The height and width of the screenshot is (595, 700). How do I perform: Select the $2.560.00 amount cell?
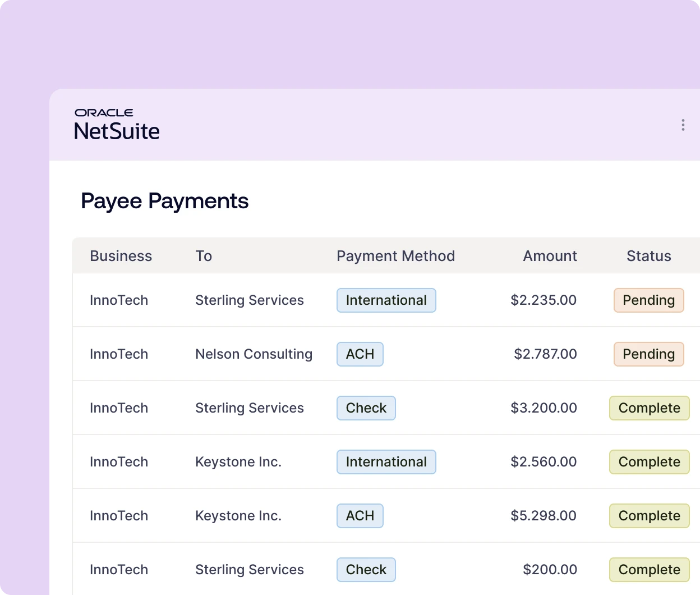coord(543,462)
